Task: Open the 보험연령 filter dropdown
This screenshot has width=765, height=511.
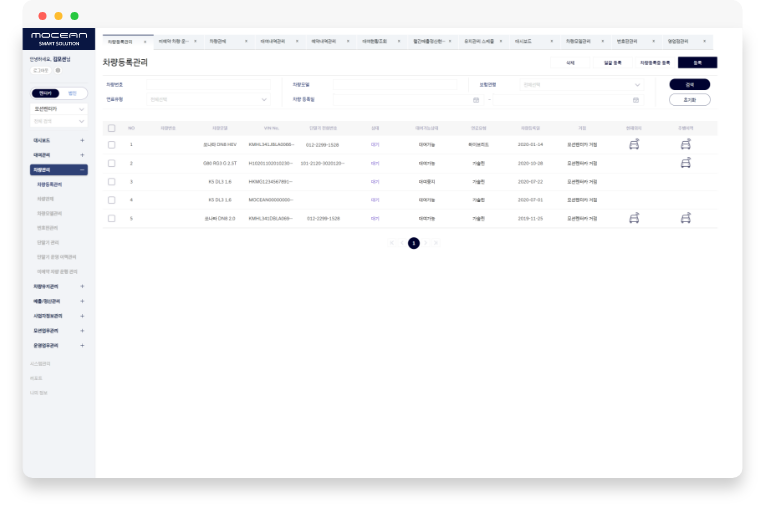Action: point(582,85)
